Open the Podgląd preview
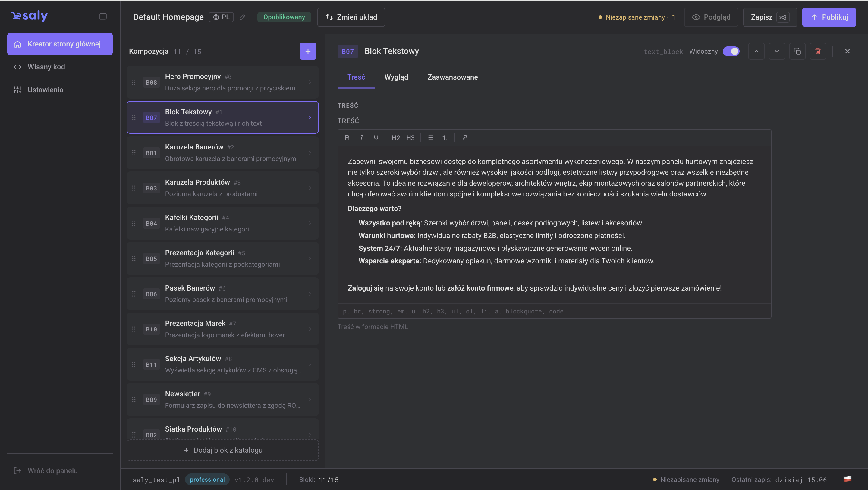The width and height of the screenshot is (868, 490). pos(711,17)
